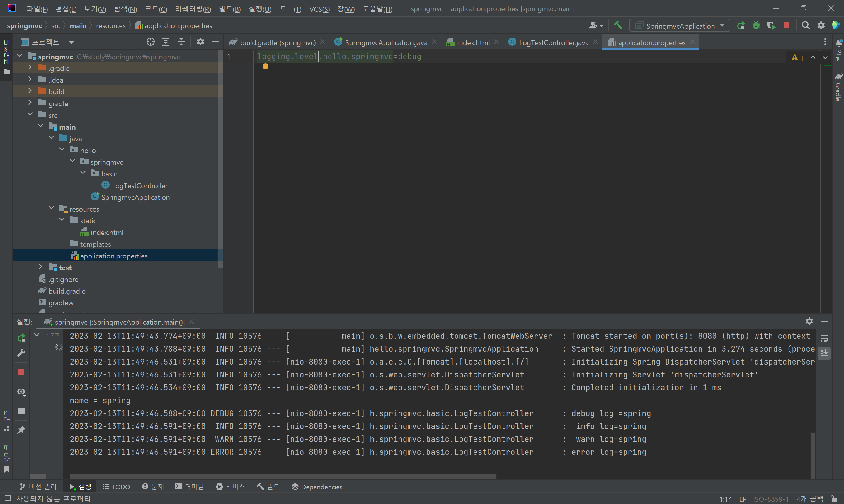Toggle the read-only lock icon in status bar
844x504 pixels.
tap(833, 498)
